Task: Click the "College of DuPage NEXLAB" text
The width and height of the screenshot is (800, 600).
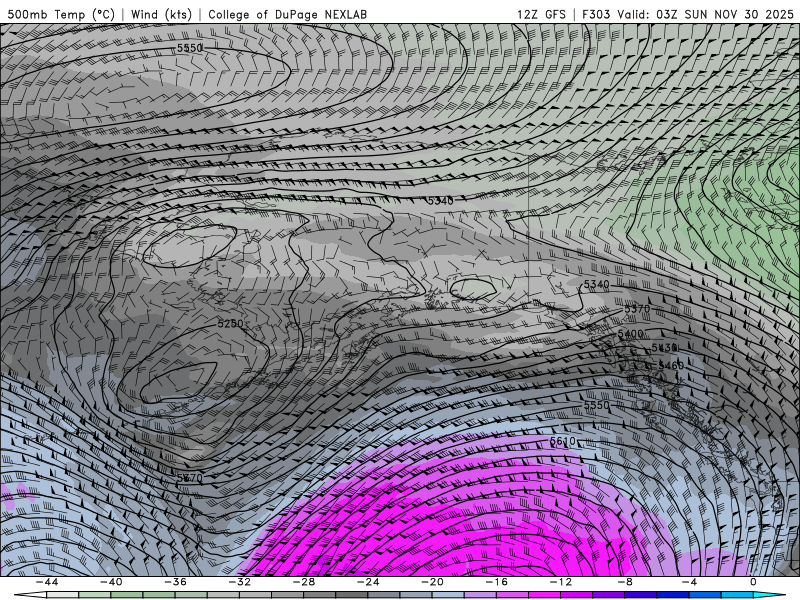Action: (x=287, y=14)
